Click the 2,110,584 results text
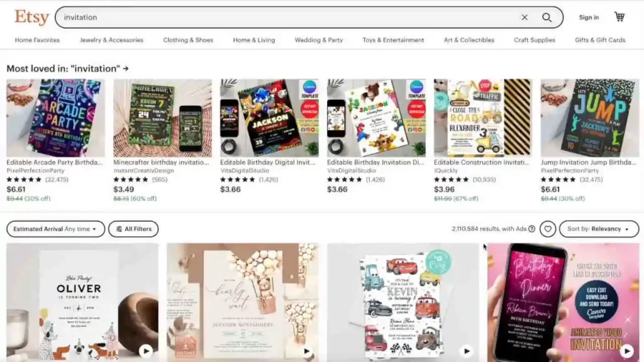The image size is (644, 362). tap(489, 229)
